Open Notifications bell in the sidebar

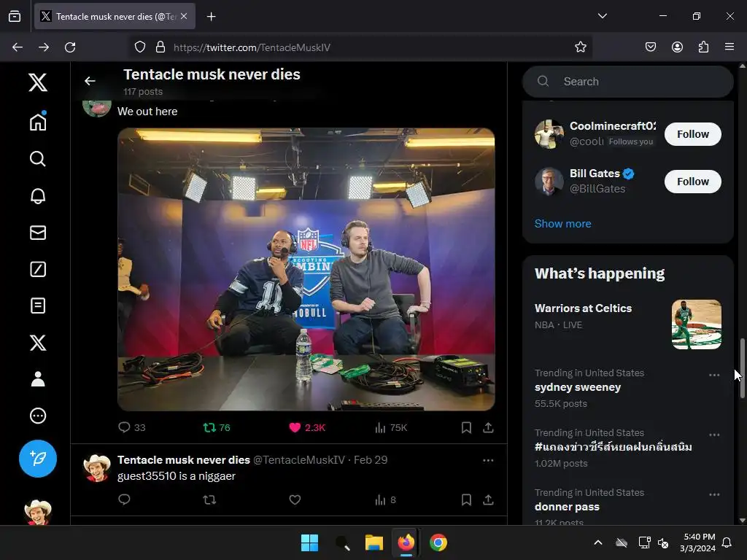38,195
